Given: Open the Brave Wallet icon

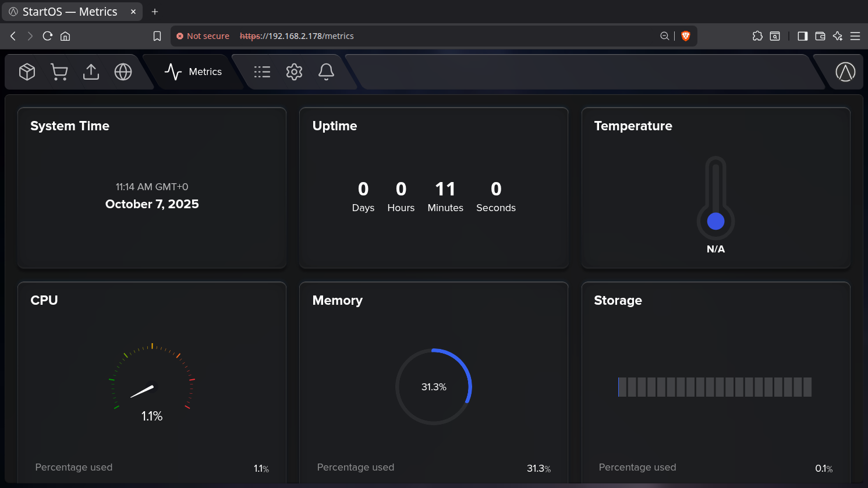Looking at the screenshot, I should click(x=820, y=36).
